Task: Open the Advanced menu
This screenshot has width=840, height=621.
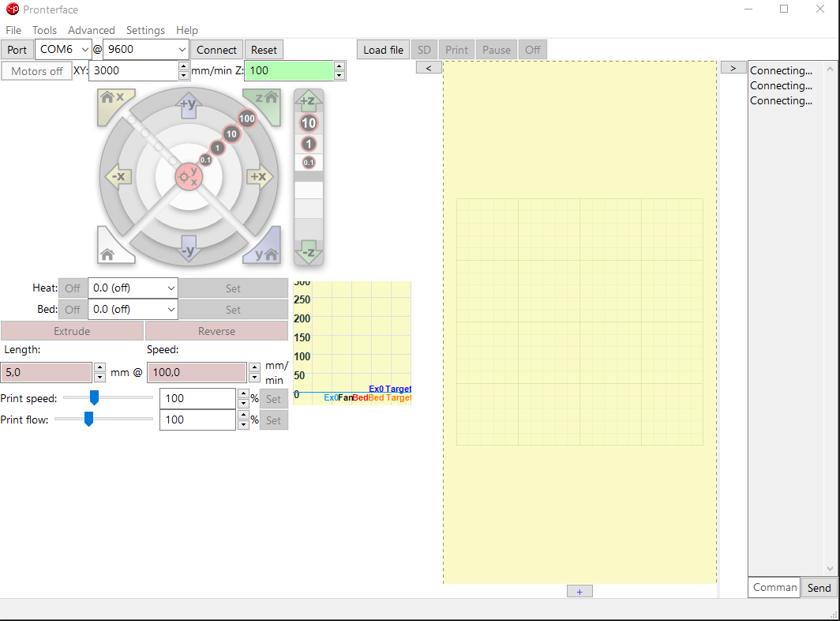Action: coord(91,30)
